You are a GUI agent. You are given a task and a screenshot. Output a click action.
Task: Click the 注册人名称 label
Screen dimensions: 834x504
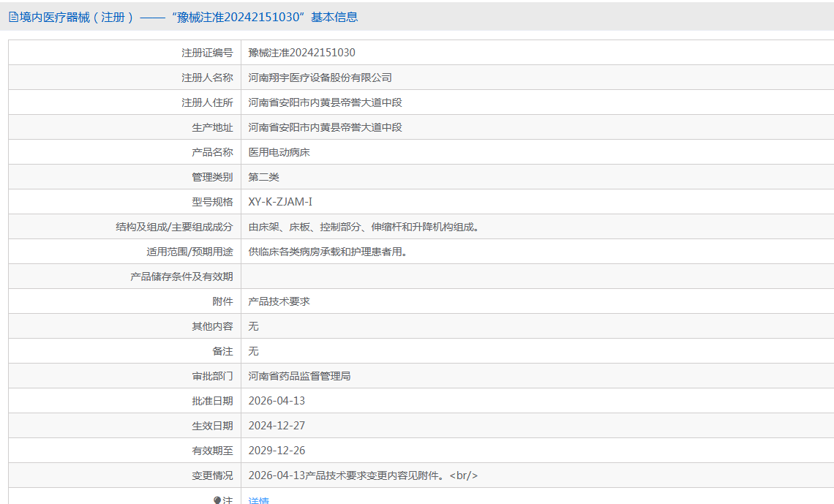[x=207, y=78]
